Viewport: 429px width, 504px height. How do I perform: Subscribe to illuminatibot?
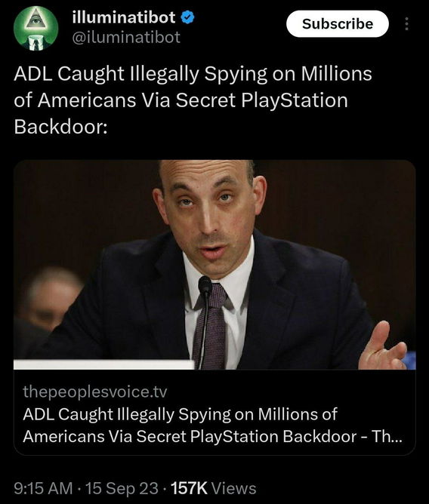click(338, 24)
